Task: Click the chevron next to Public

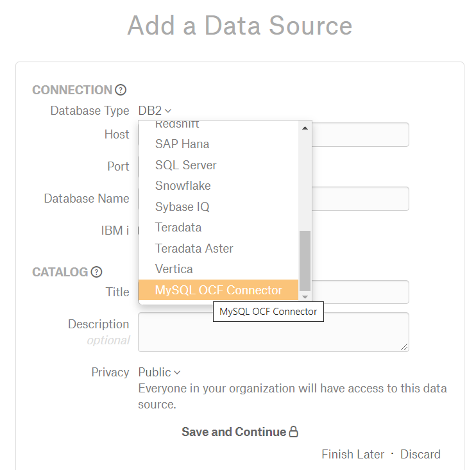Action: coord(177,373)
